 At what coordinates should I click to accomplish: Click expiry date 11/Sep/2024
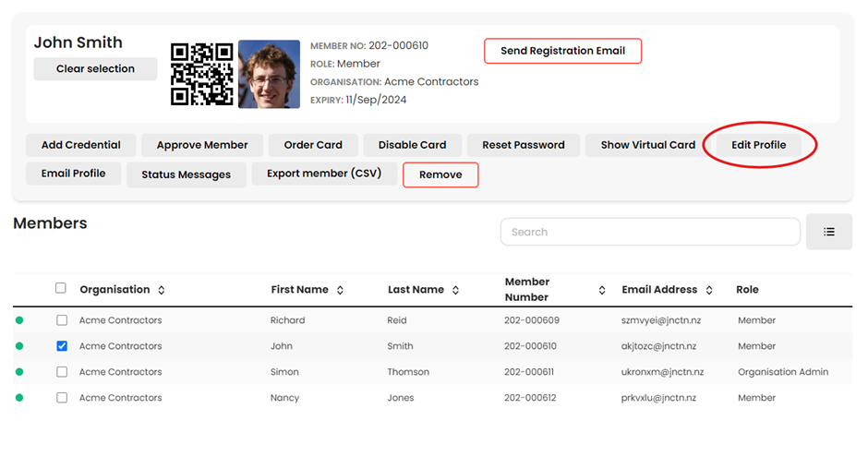coord(376,100)
